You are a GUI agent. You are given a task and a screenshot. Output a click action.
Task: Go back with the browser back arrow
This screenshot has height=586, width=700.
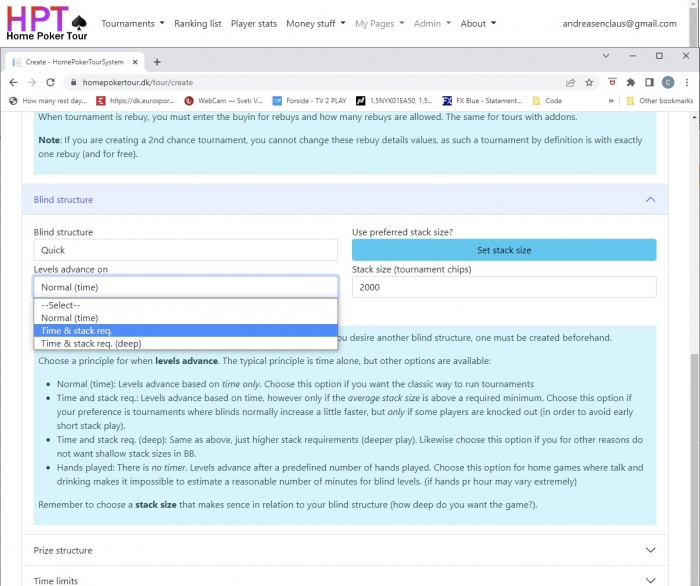tap(13, 83)
